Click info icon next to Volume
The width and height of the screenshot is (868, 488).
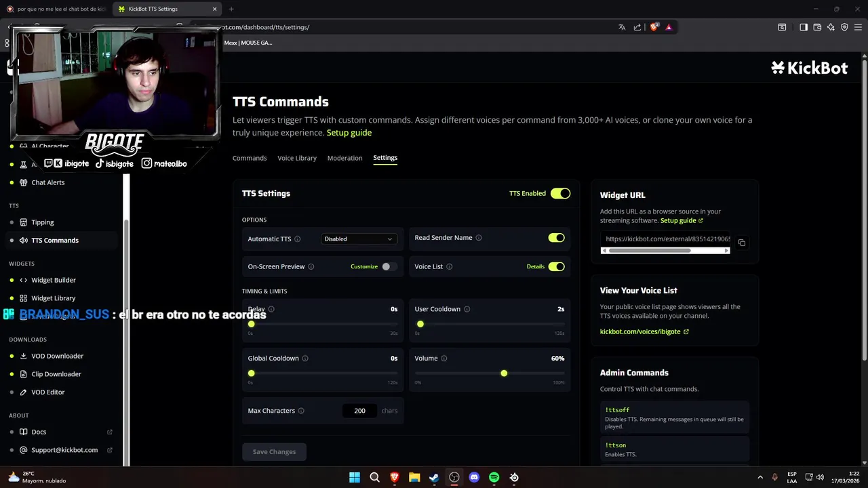click(x=444, y=359)
